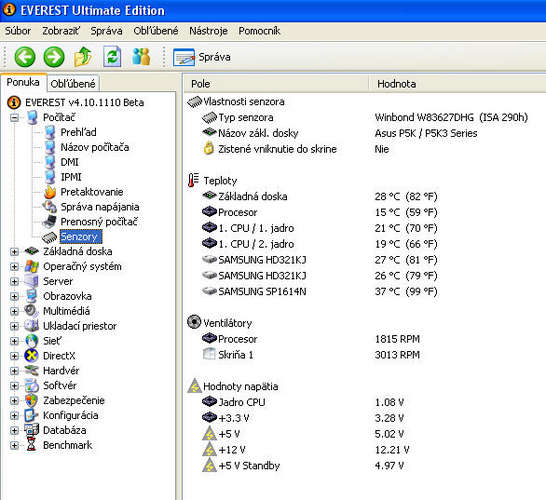Open the Zobraziť menu
546x500 pixels.
(61, 31)
